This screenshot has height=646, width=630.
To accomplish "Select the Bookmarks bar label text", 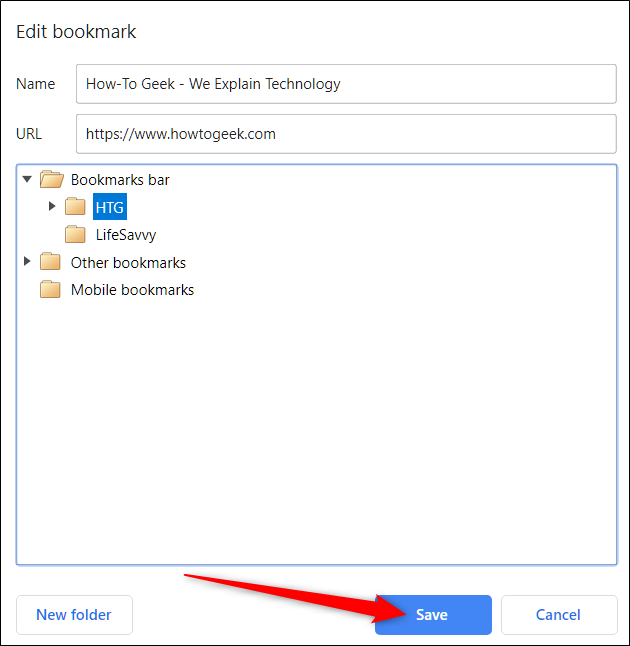I will coord(120,180).
